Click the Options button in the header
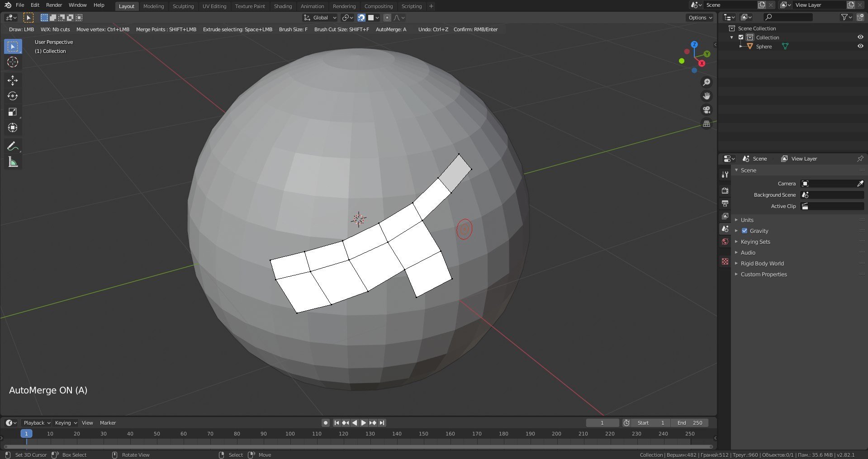This screenshot has width=868, height=459. 699,17
